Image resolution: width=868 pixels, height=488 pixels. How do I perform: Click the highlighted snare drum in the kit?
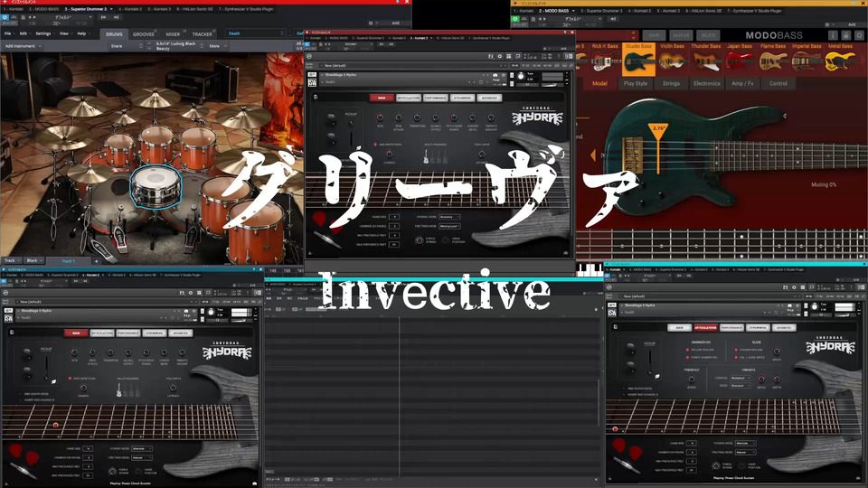pyautogui.click(x=156, y=187)
